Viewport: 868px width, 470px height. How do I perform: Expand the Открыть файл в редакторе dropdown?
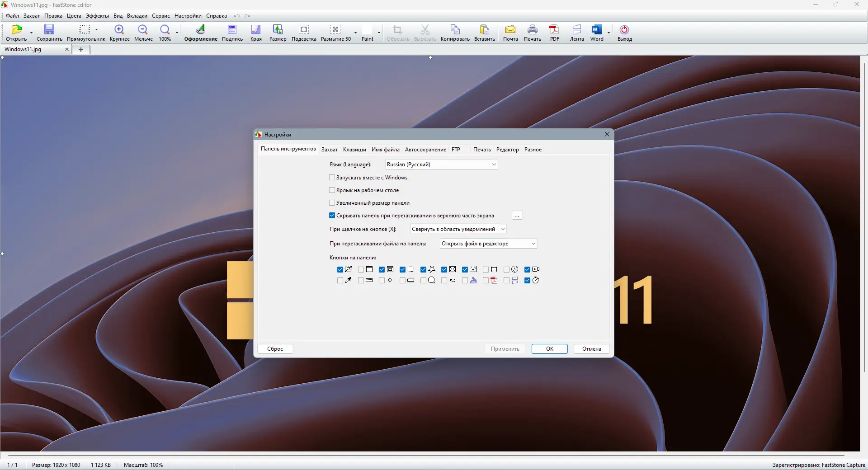[x=488, y=244]
